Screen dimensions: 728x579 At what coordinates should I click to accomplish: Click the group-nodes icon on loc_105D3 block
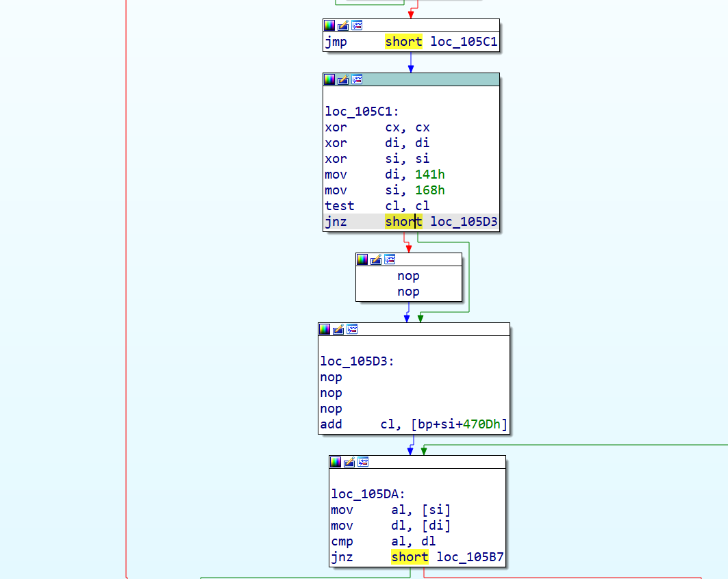pyautogui.click(x=352, y=329)
